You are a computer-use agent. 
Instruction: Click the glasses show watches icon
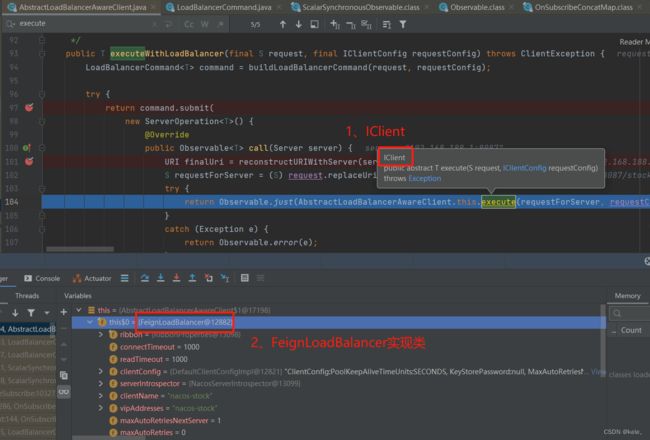coord(63,391)
